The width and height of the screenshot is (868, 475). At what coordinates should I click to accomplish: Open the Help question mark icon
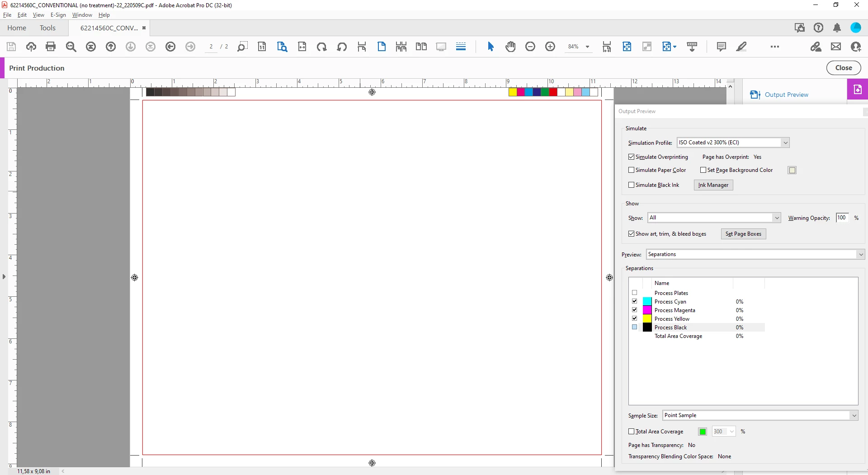(x=818, y=28)
